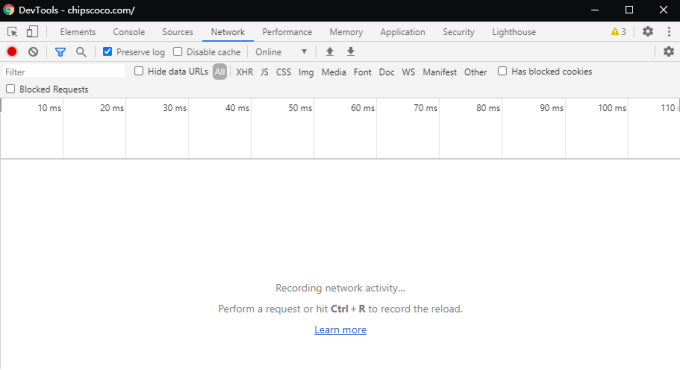Open Network settings gear icon
The width and height of the screenshot is (680, 370).
pos(669,52)
